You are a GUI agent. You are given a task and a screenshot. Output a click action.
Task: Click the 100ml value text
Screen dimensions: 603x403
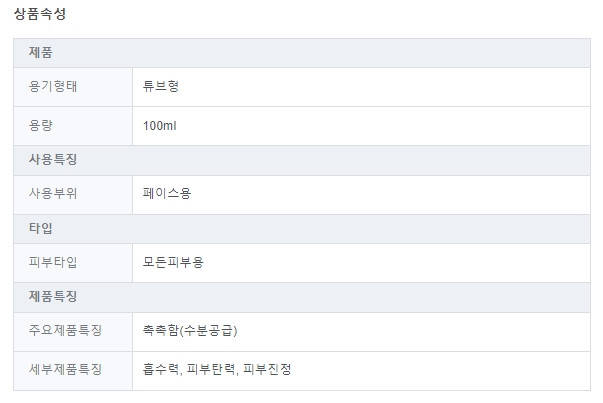click(160, 126)
